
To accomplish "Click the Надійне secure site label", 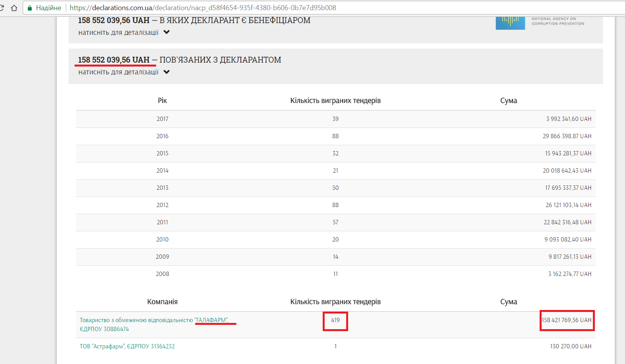I will (49, 8).
